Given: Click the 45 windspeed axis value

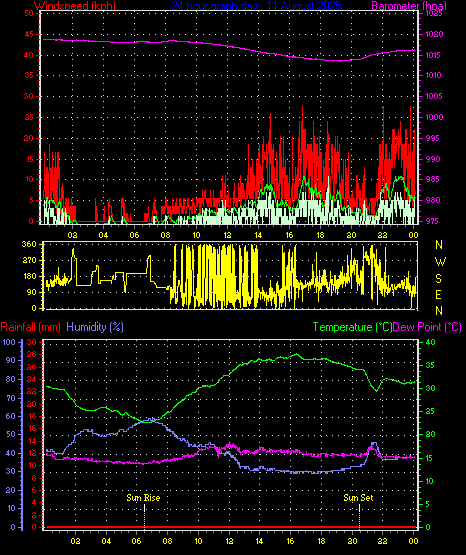Looking at the screenshot, I should point(29,34).
